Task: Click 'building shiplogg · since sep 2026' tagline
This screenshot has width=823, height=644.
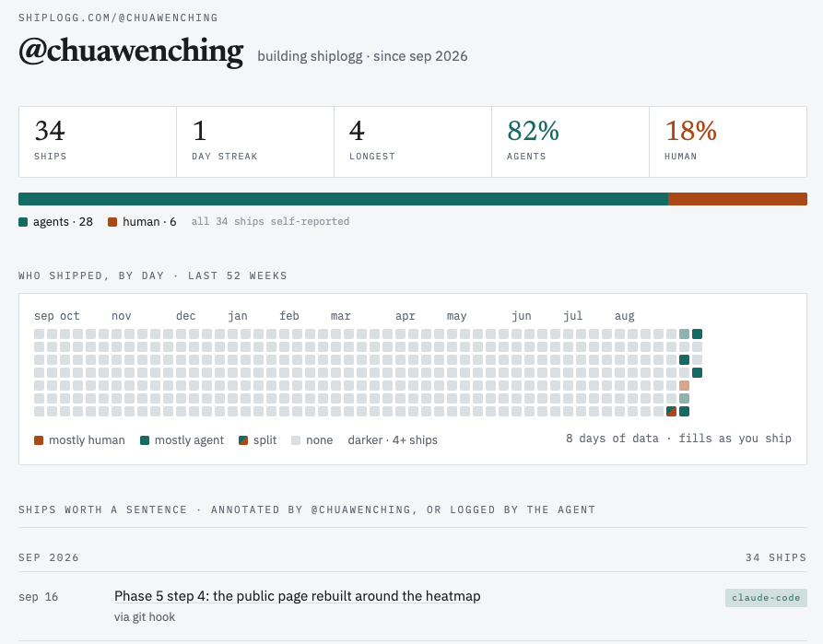Action: [x=362, y=56]
